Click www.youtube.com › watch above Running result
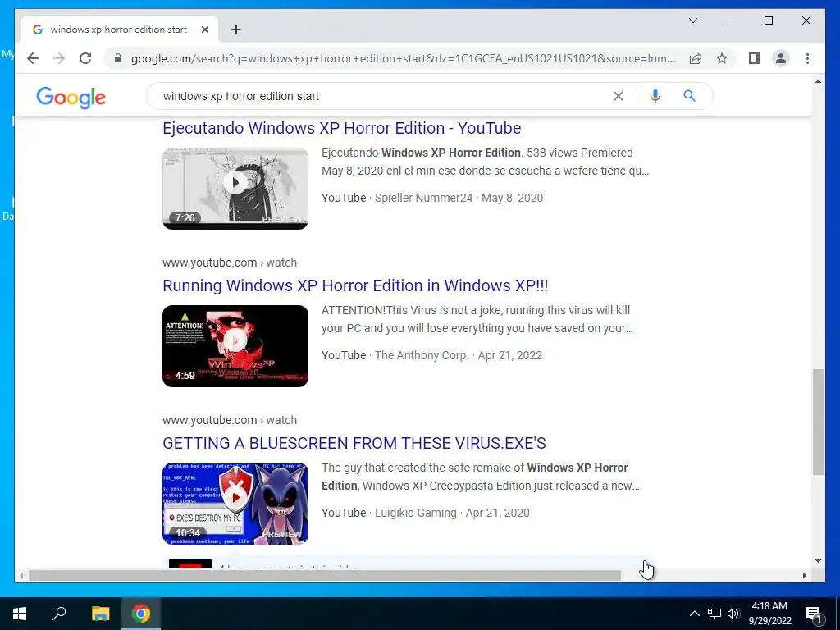Screen dimensions: 840x630 pyautogui.click(x=230, y=262)
